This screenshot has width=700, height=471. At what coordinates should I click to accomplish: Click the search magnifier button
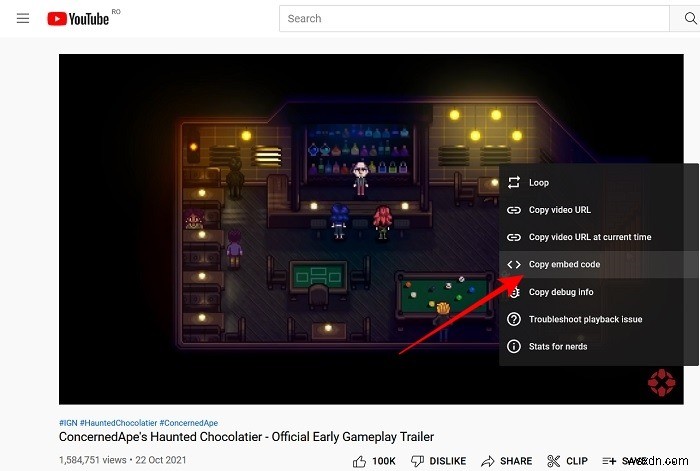[x=690, y=18]
